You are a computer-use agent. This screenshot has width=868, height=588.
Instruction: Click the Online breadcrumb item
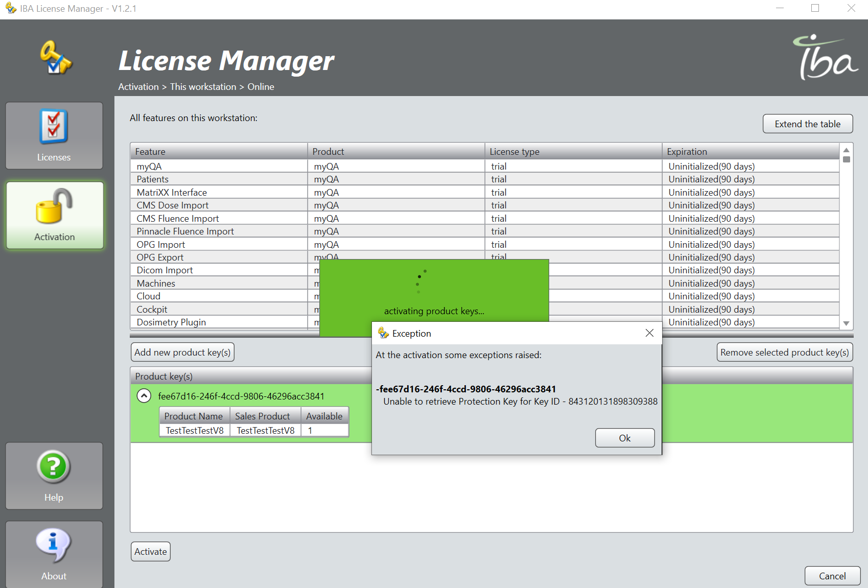pyautogui.click(x=261, y=86)
